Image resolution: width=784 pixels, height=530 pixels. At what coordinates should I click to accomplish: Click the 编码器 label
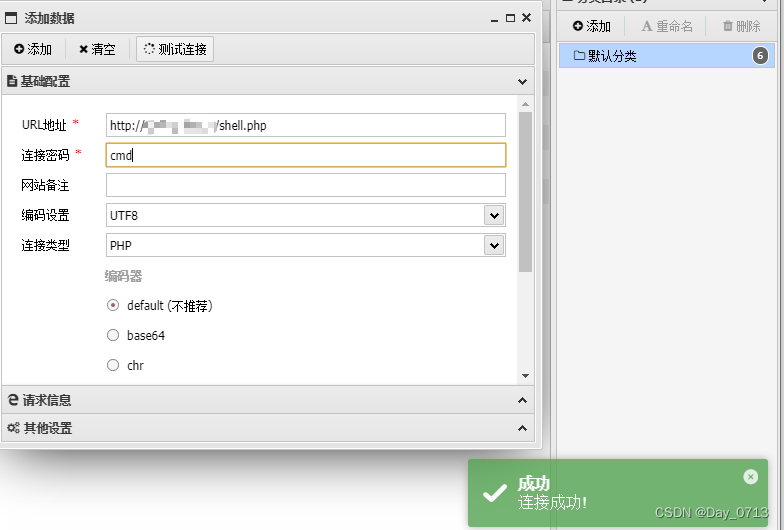click(124, 276)
